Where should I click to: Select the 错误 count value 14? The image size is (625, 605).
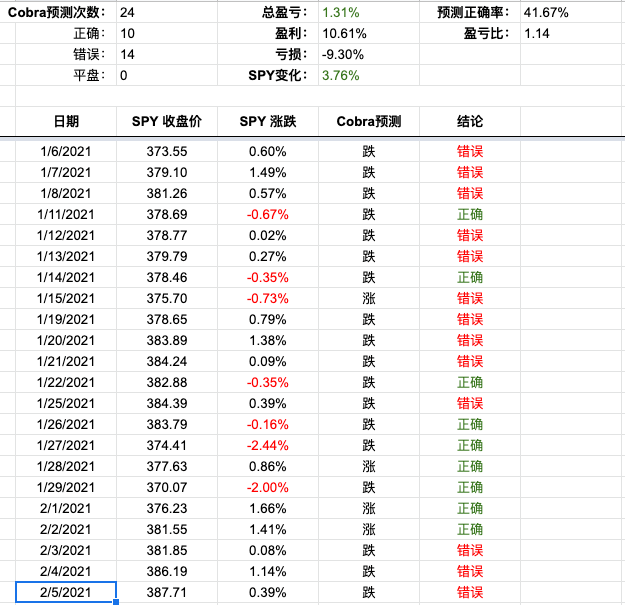(x=167, y=55)
